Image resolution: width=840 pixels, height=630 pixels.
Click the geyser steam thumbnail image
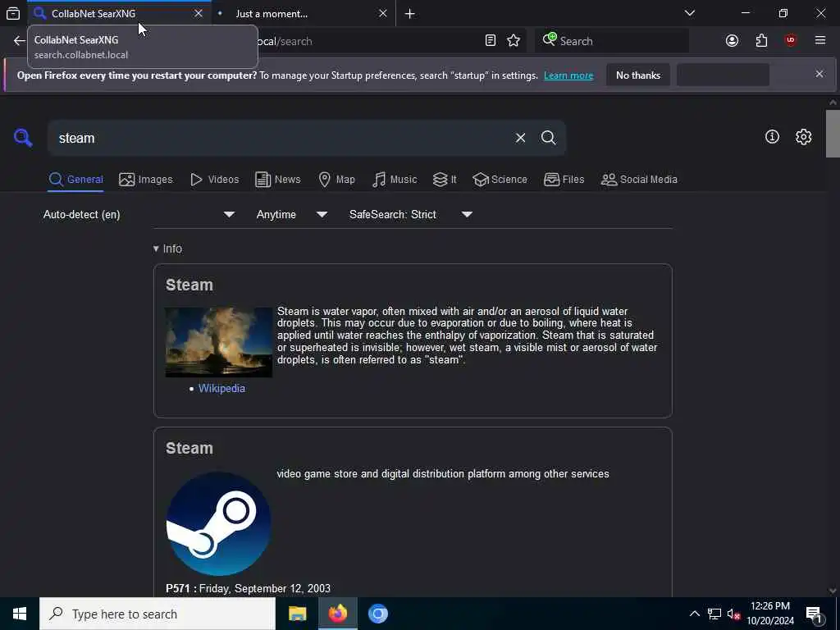point(218,342)
